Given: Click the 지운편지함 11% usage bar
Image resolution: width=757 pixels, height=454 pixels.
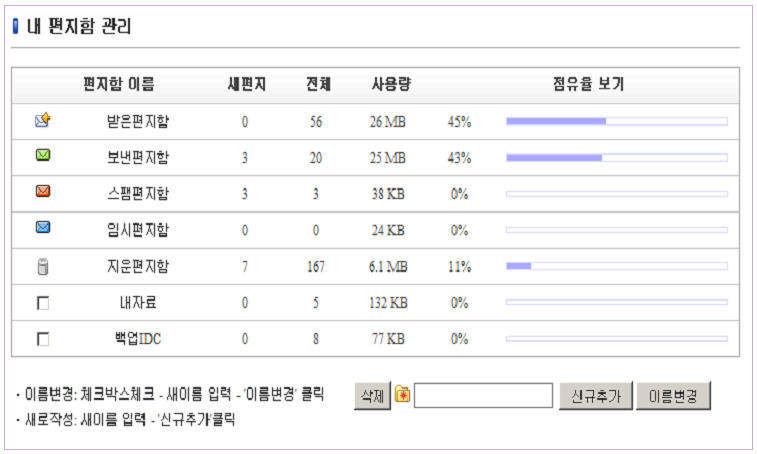Looking at the screenshot, I should coord(616,266).
